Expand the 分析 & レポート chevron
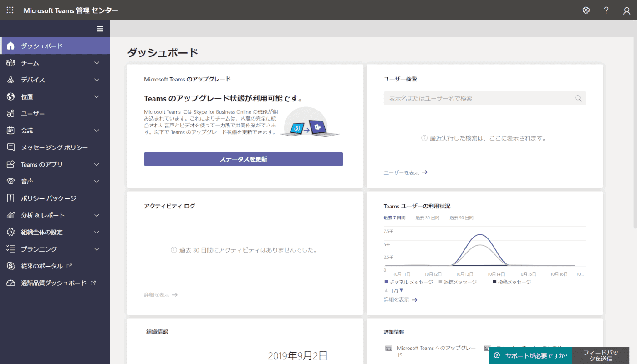Image resolution: width=637 pixels, height=364 pixels. pos(97,215)
